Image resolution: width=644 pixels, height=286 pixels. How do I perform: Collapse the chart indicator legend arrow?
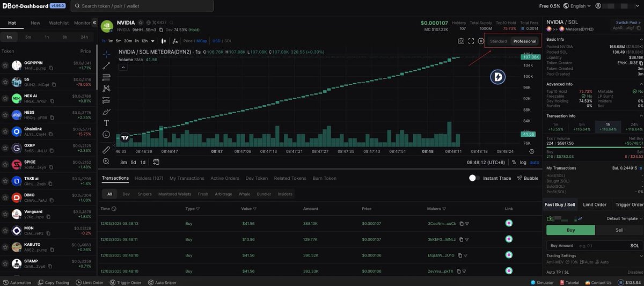(x=123, y=67)
